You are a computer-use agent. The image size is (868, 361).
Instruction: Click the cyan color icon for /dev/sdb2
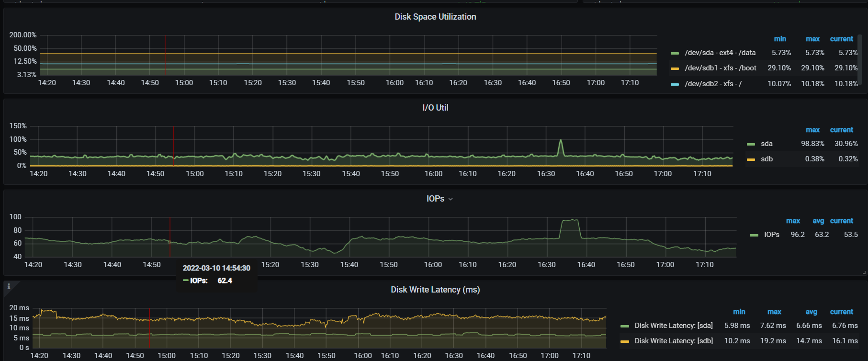[675, 84]
